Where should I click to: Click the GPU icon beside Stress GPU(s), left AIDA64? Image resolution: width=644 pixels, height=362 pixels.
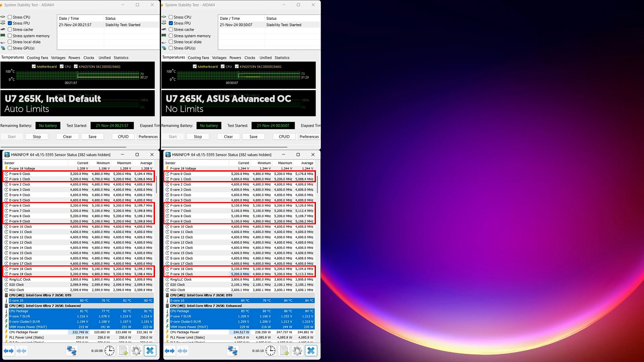[x=3, y=48]
